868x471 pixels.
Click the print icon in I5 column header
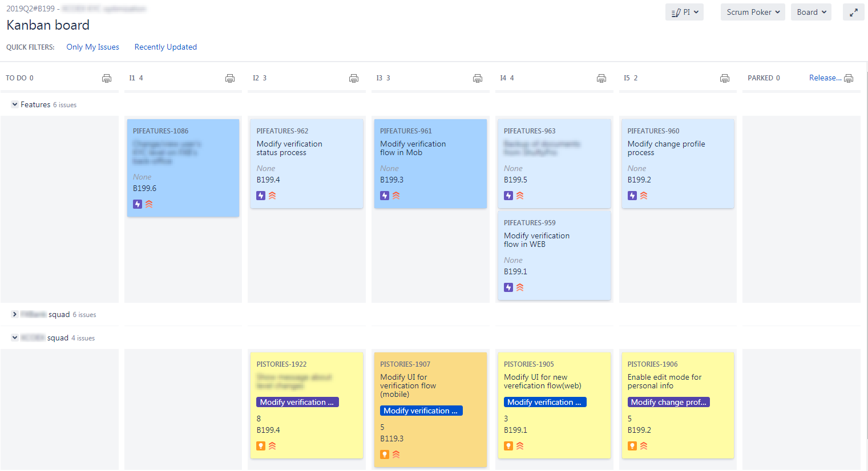(x=725, y=78)
